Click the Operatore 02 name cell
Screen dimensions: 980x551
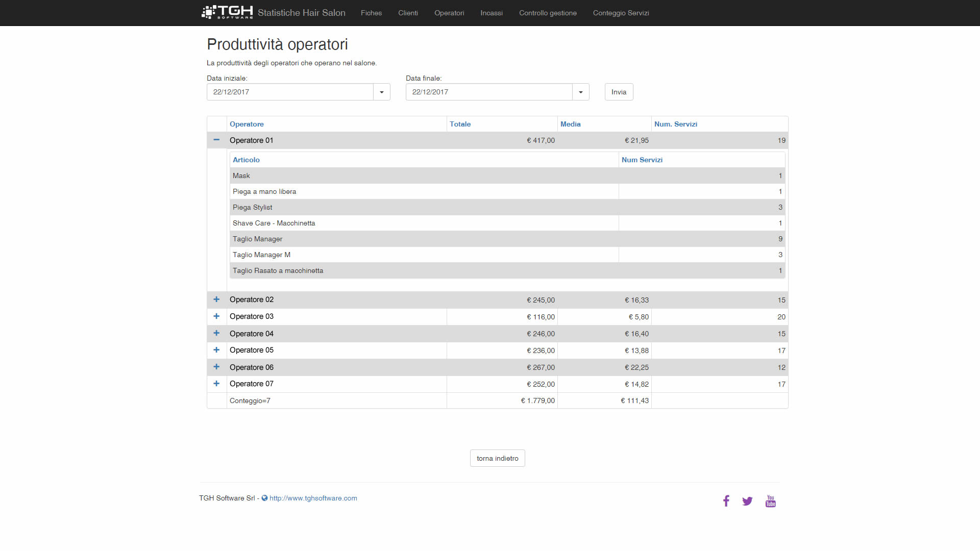[x=337, y=300]
